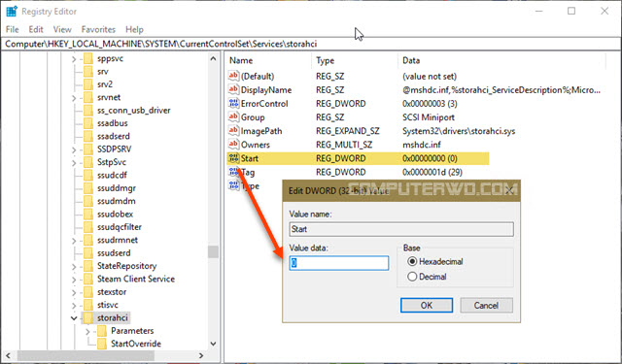Click the Value data input field

click(339, 263)
